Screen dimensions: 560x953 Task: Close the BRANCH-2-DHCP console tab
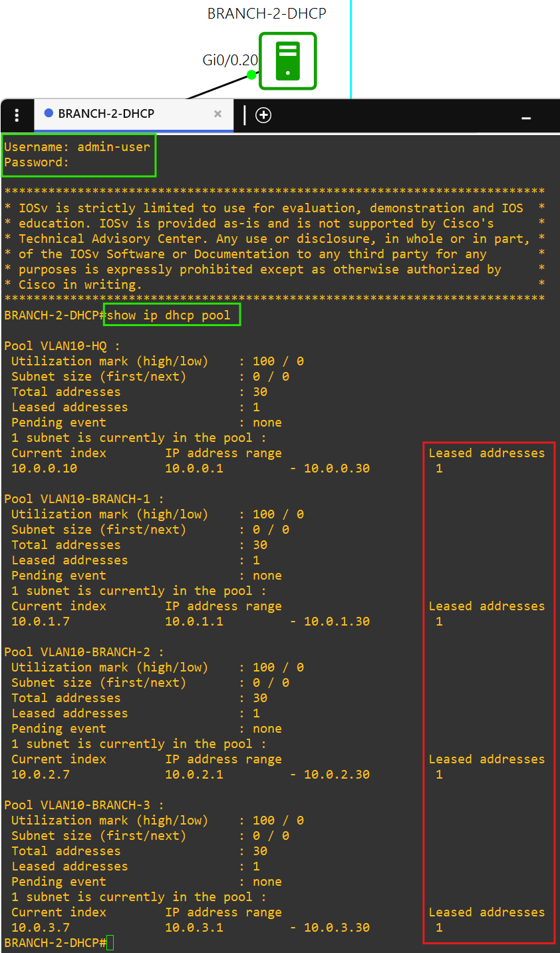pyautogui.click(x=217, y=114)
